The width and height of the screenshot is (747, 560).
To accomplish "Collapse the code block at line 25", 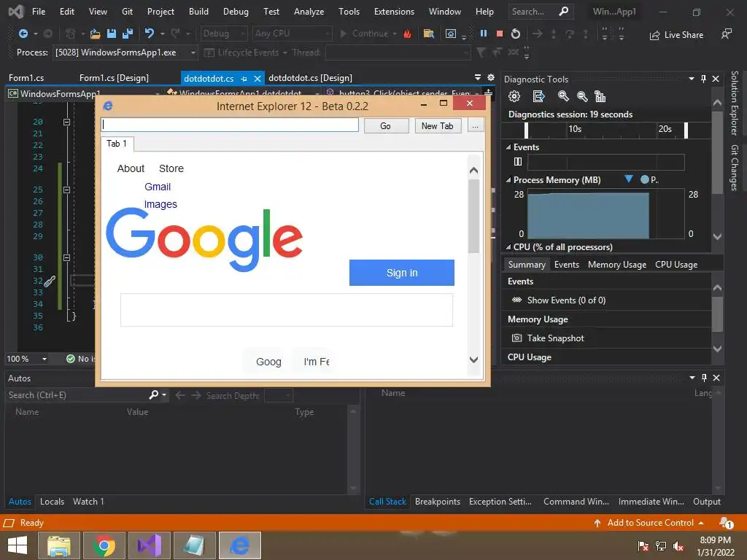I will pyautogui.click(x=66, y=190).
